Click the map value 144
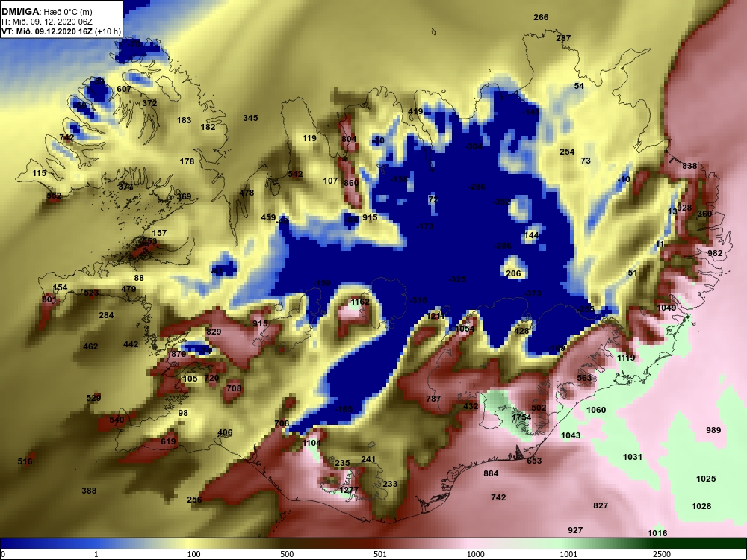The height and width of the screenshot is (560, 747). [531, 235]
